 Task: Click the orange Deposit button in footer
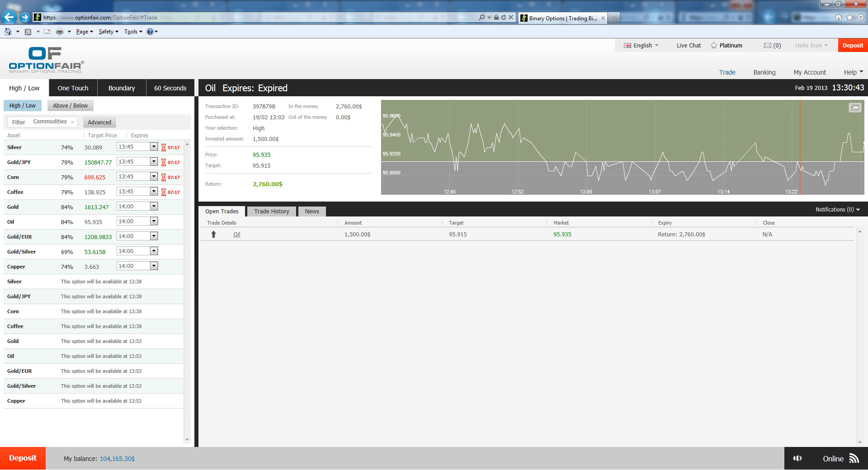click(23, 458)
